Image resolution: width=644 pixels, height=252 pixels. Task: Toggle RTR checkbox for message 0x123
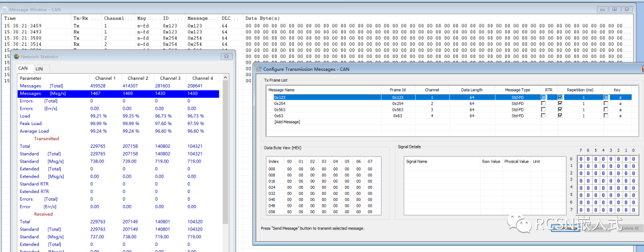(x=543, y=97)
